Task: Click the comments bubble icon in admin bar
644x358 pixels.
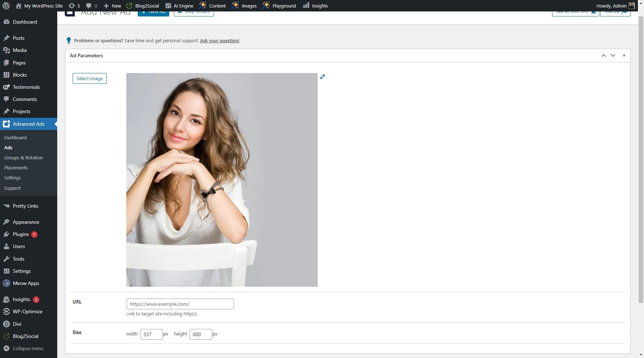Action: point(89,6)
